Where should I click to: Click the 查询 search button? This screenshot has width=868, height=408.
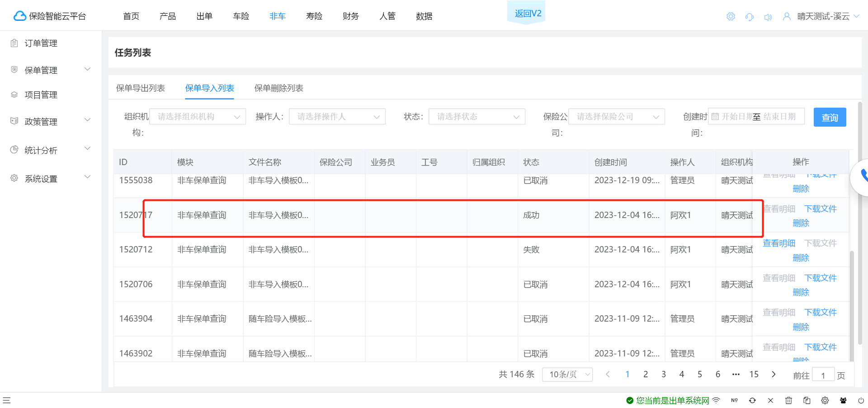click(x=830, y=118)
